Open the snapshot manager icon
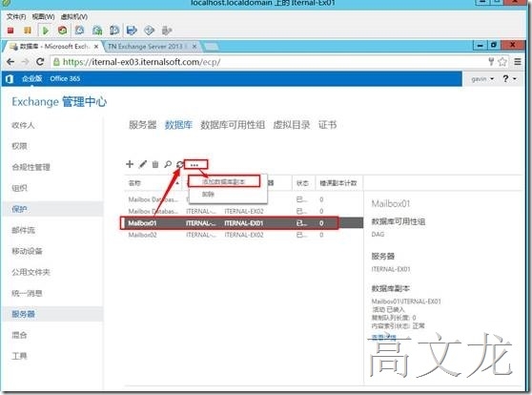The height and width of the screenshot is (395, 532). click(114, 31)
